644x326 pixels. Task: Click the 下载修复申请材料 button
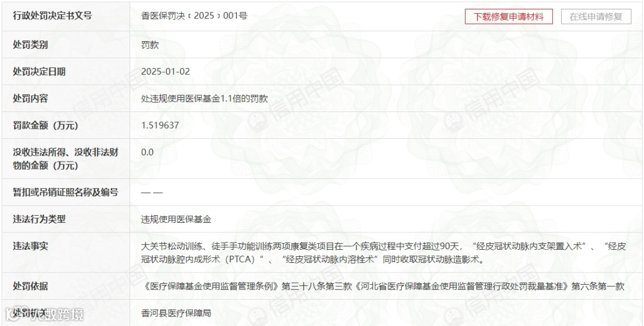(509, 17)
